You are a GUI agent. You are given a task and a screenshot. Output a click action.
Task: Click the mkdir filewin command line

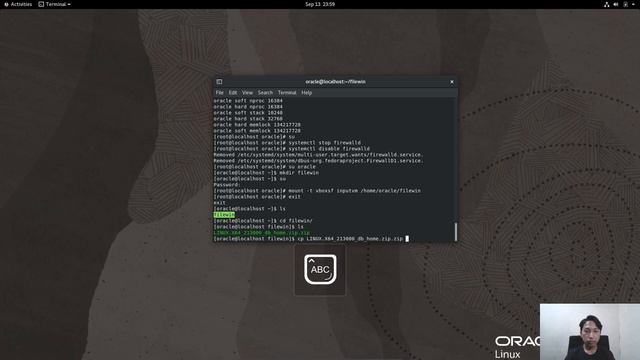coord(266,173)
